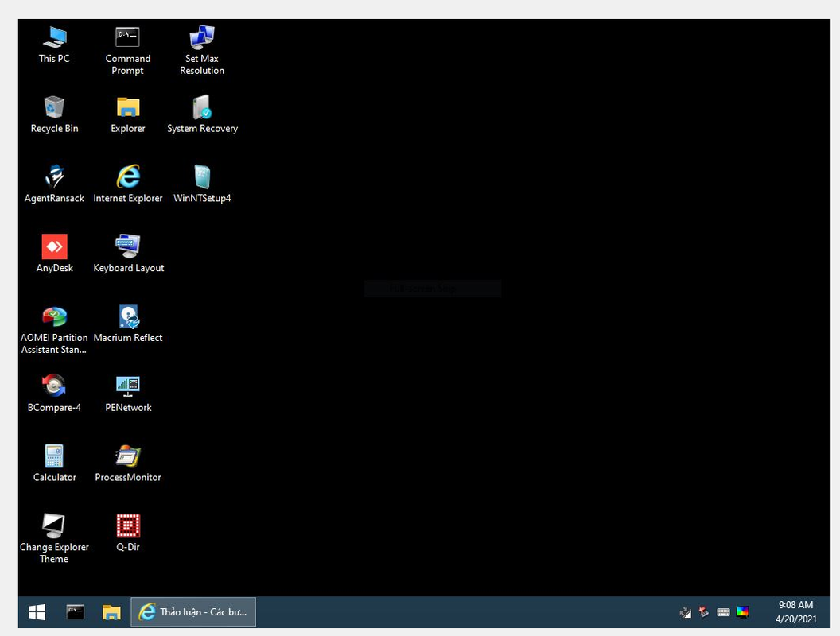This screenshot has width=840, height=636.
Task: Click the network tray icon with arrows
Action: [x=686, y=612]
